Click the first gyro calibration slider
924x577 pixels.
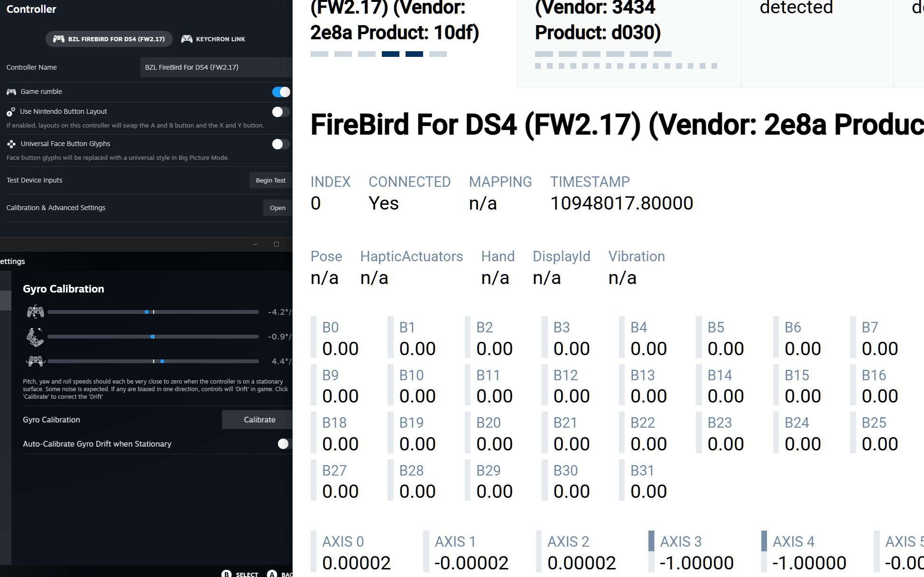[153, 312]
